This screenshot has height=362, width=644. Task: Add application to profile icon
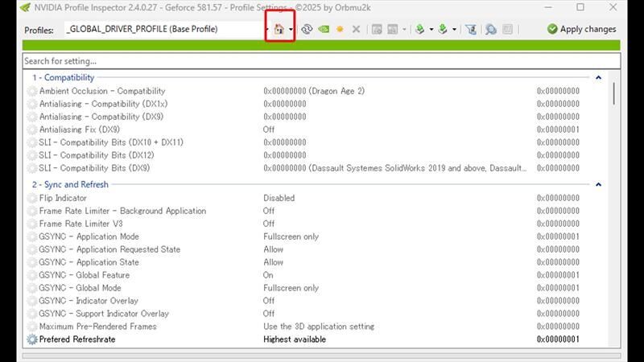pos(377,29)
